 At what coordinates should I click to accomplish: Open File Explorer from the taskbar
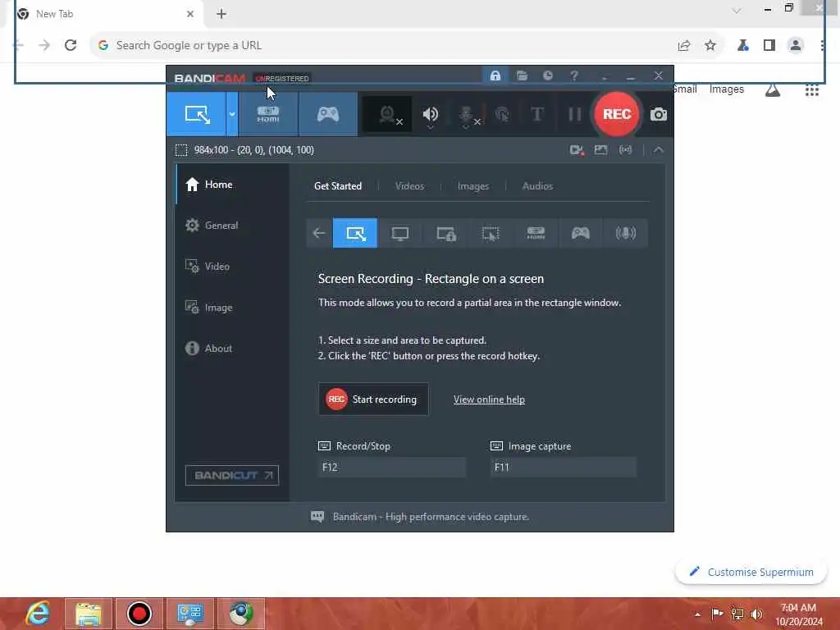point(89,614)
